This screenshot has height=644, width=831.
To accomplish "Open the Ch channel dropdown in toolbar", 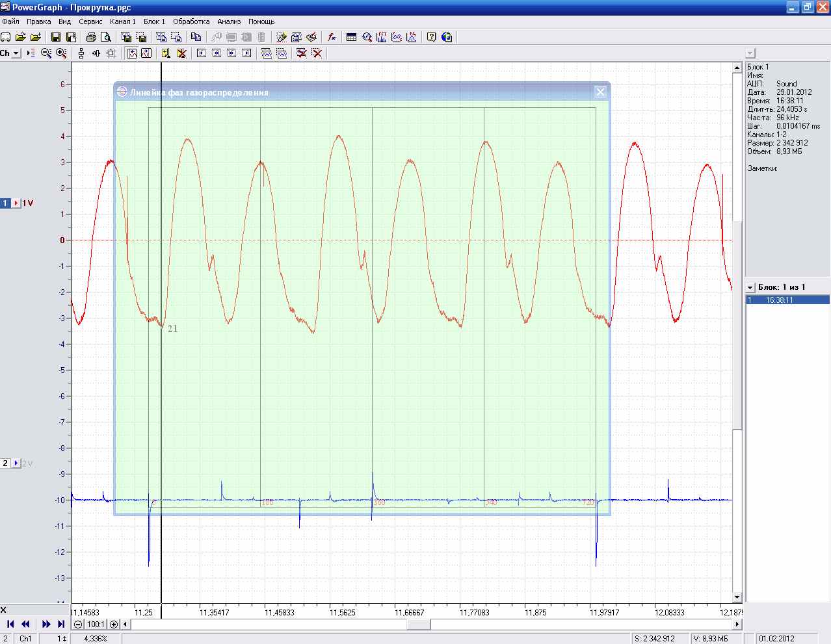I will click(16, 53).
